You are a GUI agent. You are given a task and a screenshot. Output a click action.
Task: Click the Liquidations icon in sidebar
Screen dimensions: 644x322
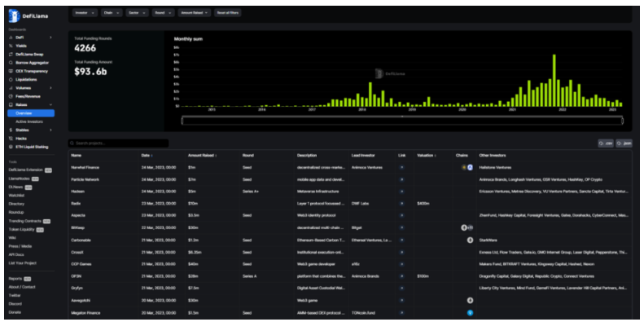[11, 79]
